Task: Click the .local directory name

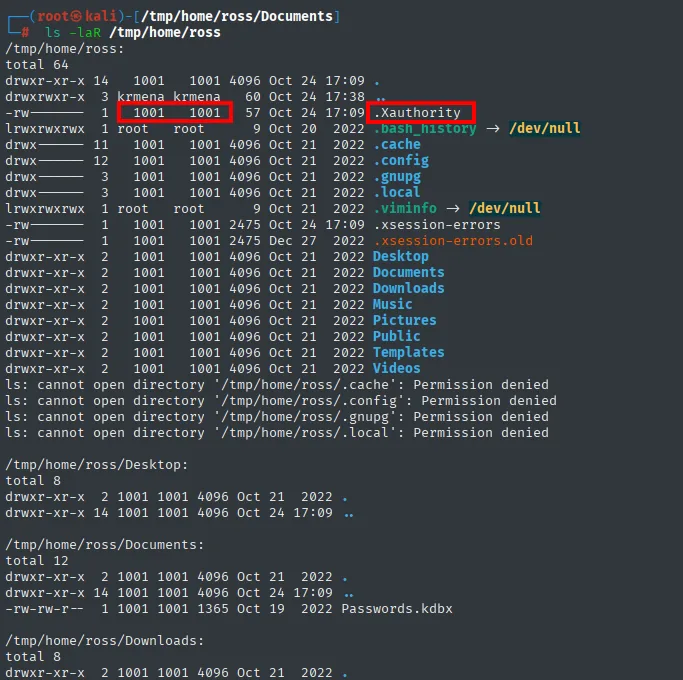Action: coord(397,193)
